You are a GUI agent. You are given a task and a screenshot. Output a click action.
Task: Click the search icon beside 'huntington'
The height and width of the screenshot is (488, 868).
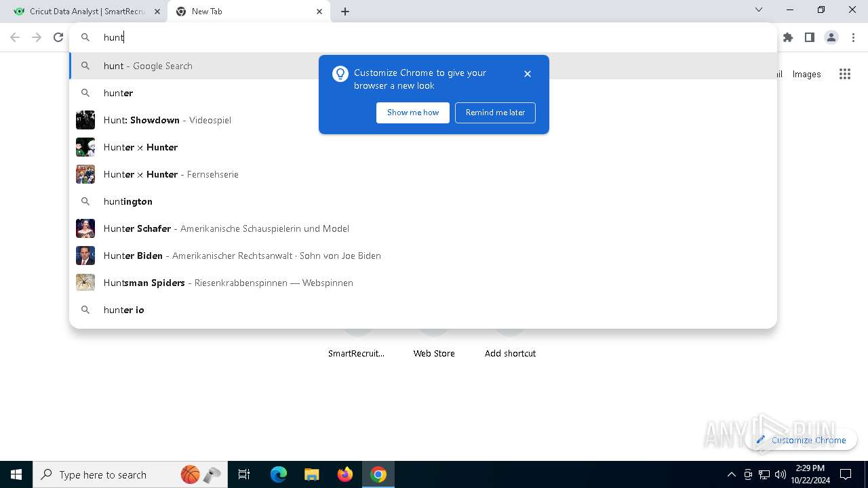pos(85,201)
